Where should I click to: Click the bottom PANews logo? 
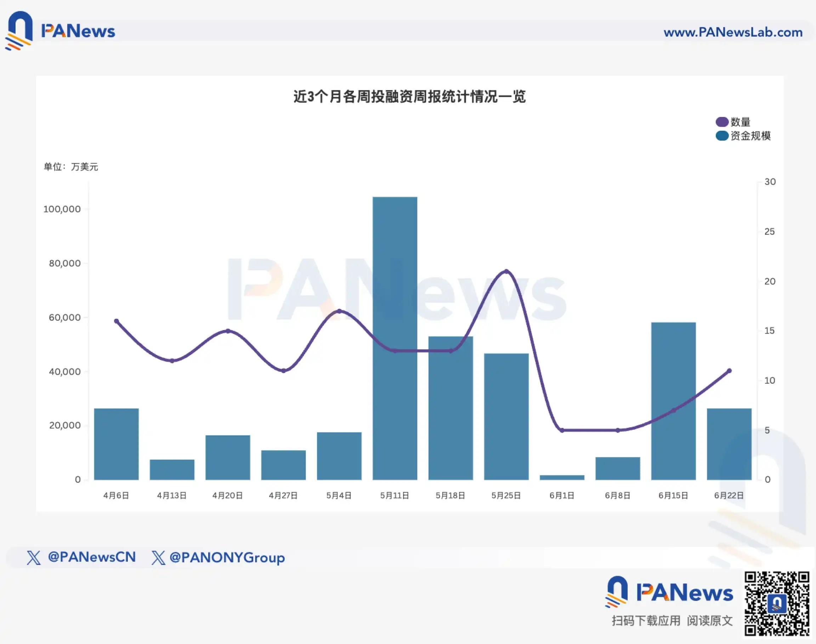point(669,592)
